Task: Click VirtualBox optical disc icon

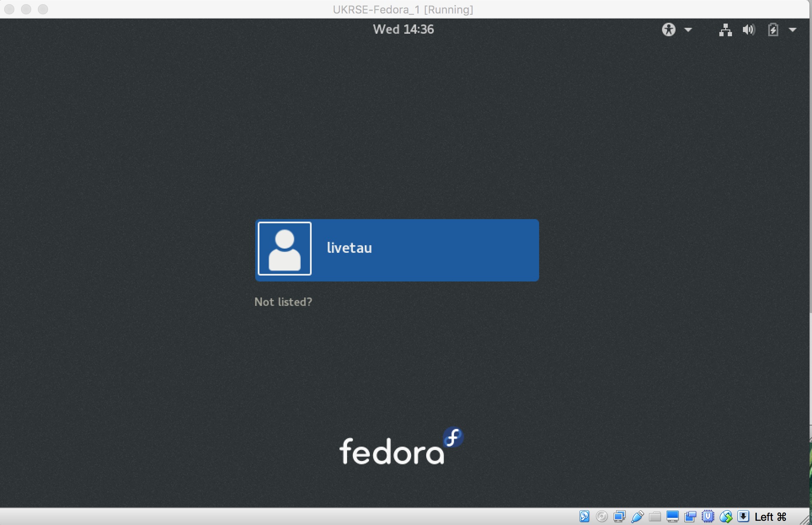Action: tap(602, 516)
